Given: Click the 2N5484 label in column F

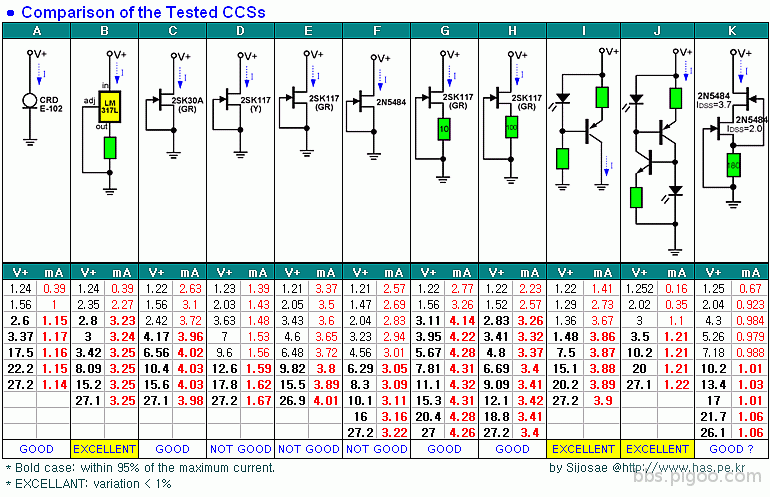Looking at the screenshot, I should point(391,102).
